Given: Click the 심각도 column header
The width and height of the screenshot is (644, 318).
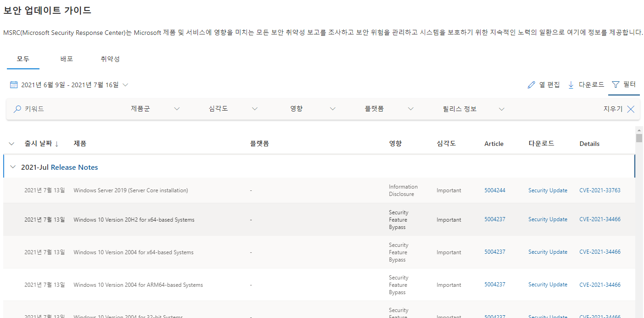Looking at the screenshot, I should click(x=446, y=144).
